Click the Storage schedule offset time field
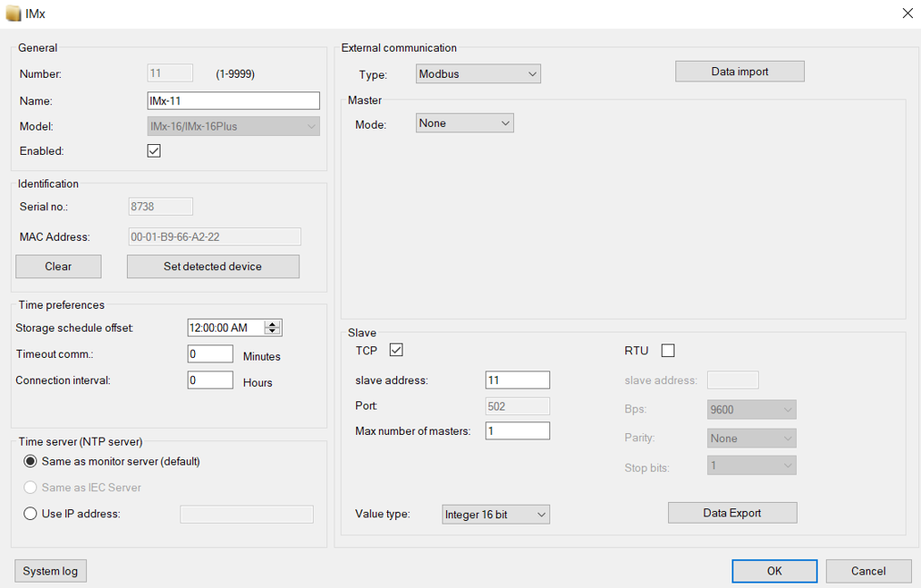This screenshot has height=588, width=921. click(226, 327)
